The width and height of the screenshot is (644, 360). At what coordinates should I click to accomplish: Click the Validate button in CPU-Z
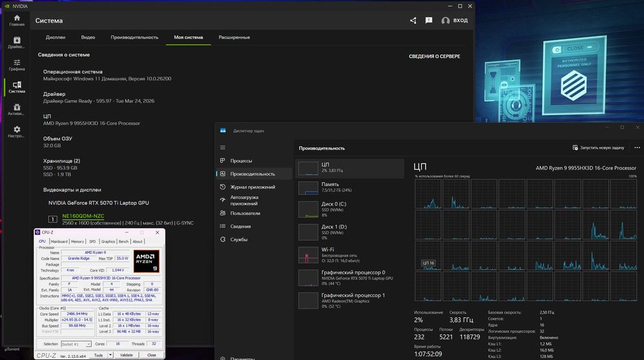126,355
